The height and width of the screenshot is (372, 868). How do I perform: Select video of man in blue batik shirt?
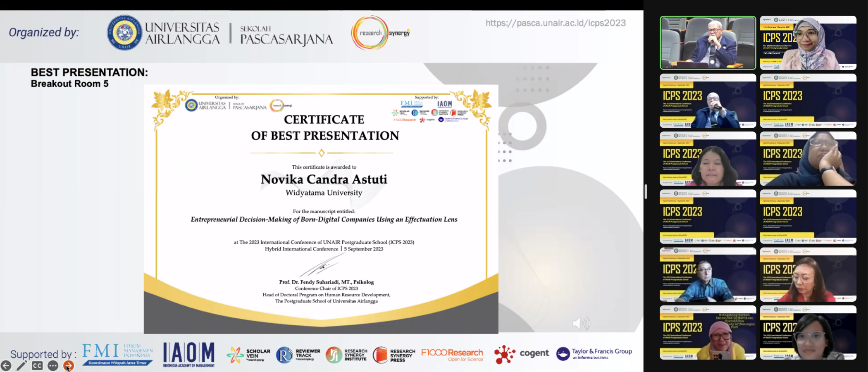point(708,274)
